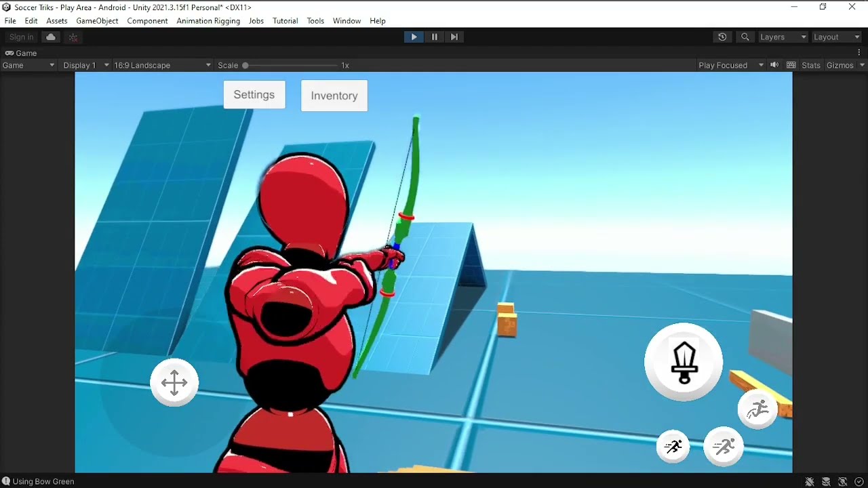Viewport: 868px width, 488px height.
Task: Open the Game tab options kebab menu
Action: point(861,53)
